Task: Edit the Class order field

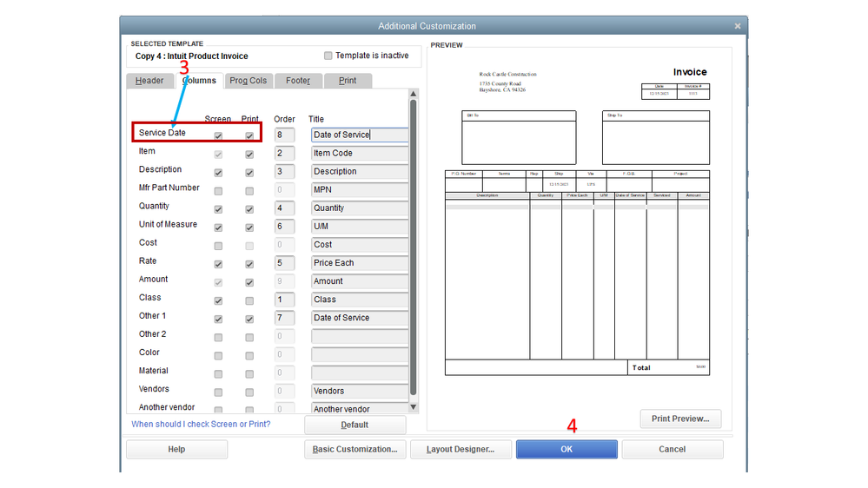Action: [284, 300]
